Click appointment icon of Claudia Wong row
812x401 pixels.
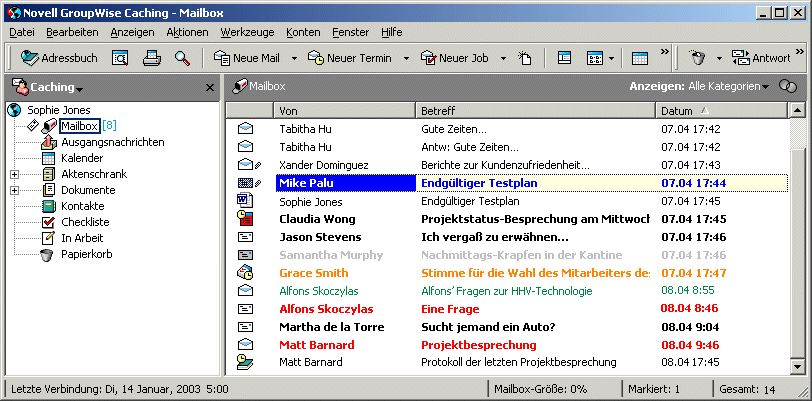click(244, 219)
